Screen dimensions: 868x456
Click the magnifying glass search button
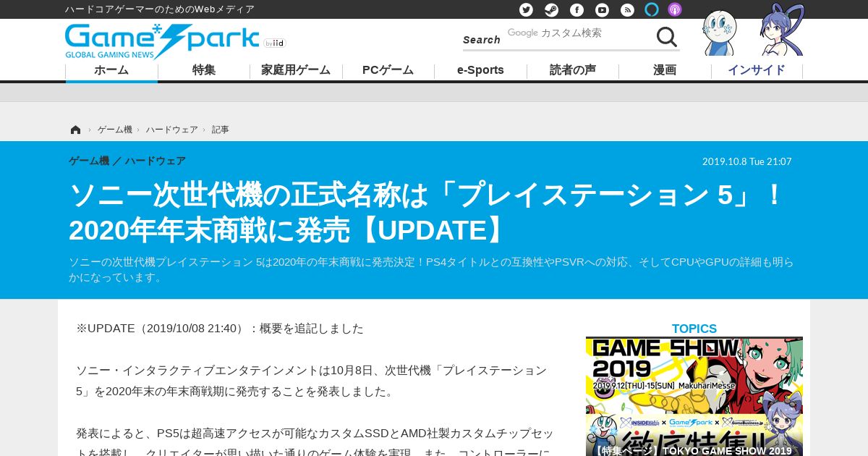(x=666, y=37)
